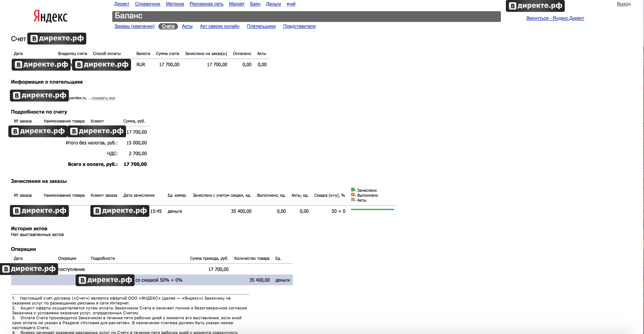
Task: Select Всего к оплате amount 17 700,00
Action: coord(135,164)
